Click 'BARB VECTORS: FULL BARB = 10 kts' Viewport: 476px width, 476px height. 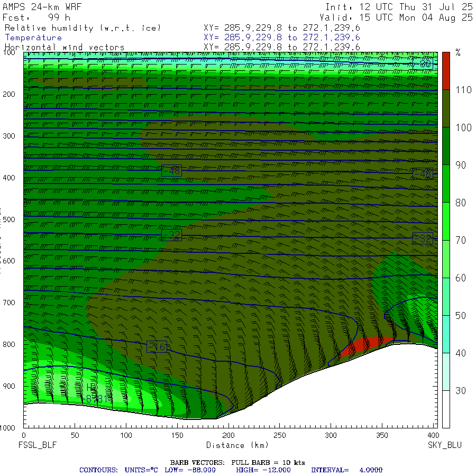coord(237,462)
